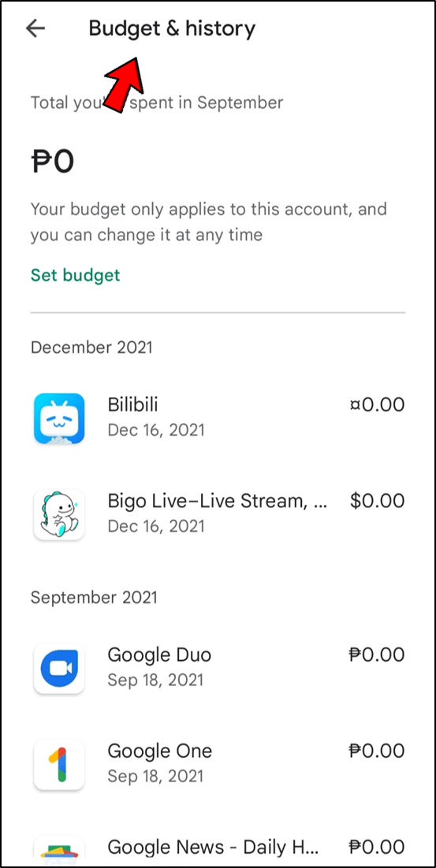Open the Bilibili purchase entry
The height and width of the screenshot is (868, 436).
pos(218,418)
